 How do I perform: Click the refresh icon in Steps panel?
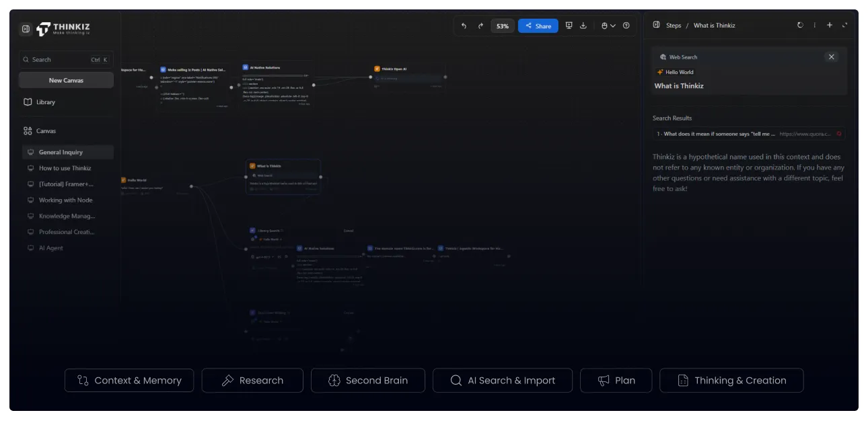800,25
